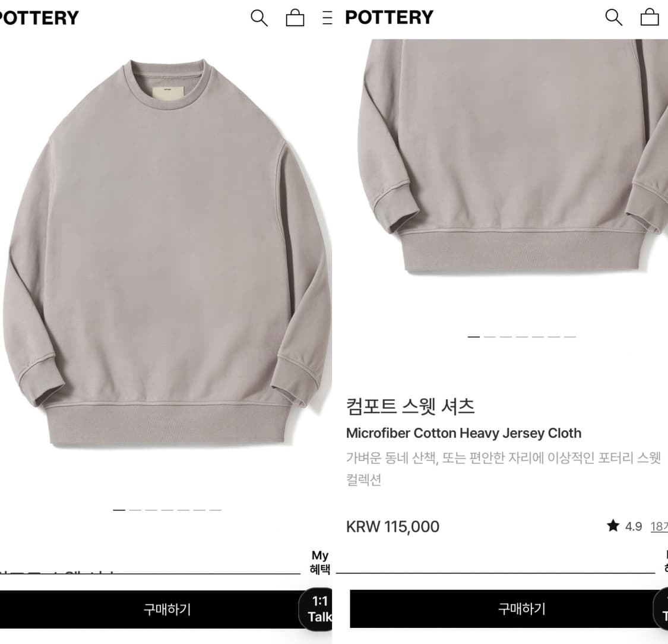Click the My 혜택 benefits shortcut
The height and width of the screenshot is (644, 668).
[x=320, y=562]
